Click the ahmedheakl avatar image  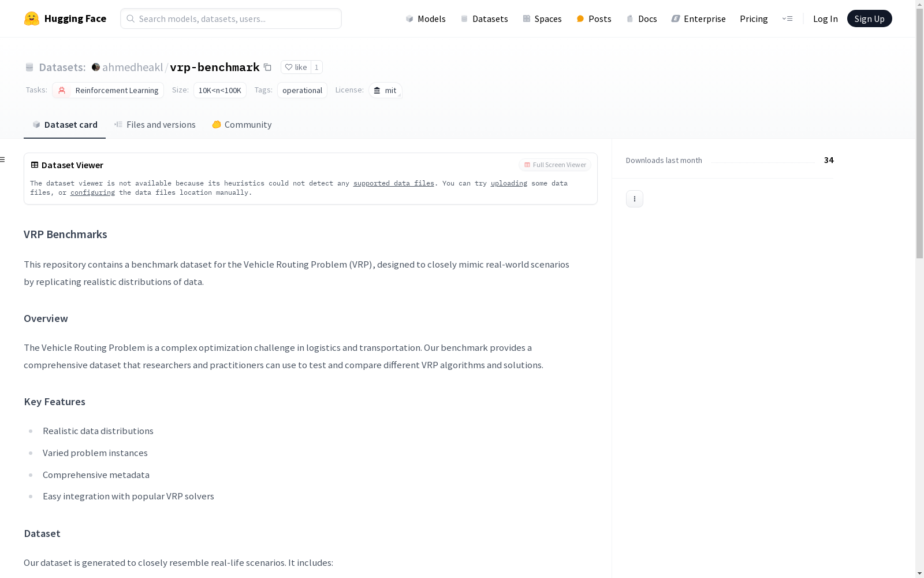coord(96,67)
